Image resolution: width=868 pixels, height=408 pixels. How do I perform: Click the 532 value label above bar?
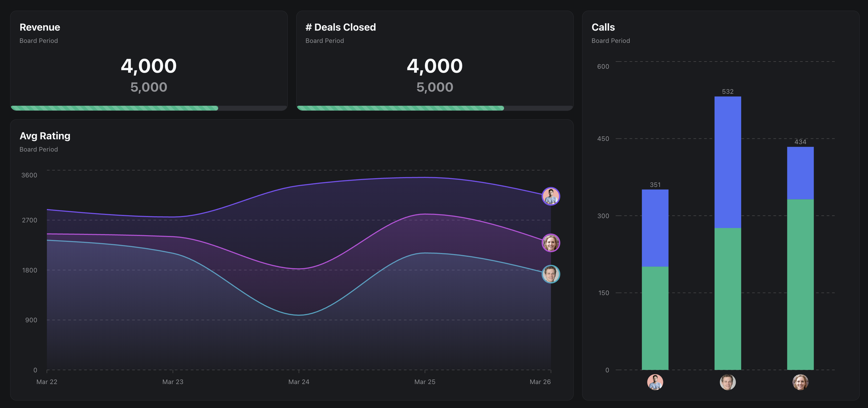tap(728, 92)
